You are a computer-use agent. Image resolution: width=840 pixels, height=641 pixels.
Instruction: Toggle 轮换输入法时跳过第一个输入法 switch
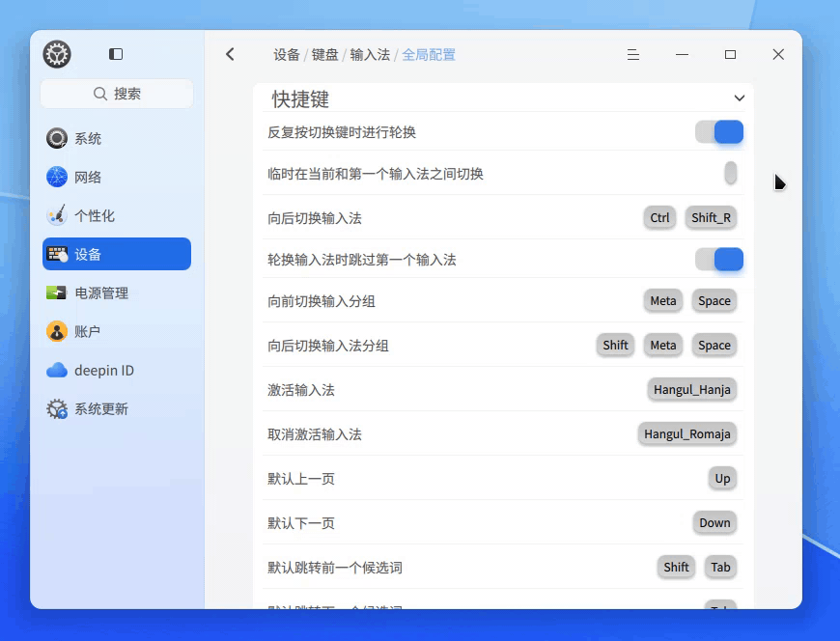(x=719, y=259)
